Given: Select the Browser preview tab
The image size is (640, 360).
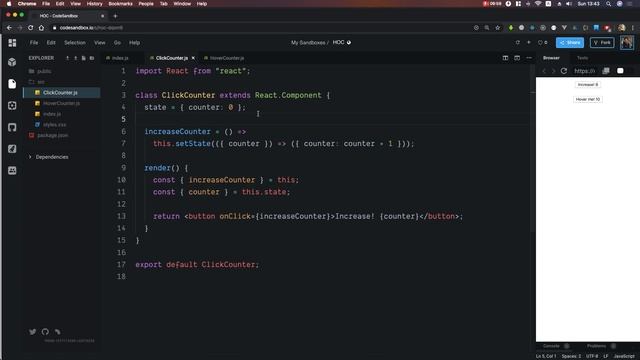Looking at the screenshot, I should pyautogui.click(x=551, y=58).
